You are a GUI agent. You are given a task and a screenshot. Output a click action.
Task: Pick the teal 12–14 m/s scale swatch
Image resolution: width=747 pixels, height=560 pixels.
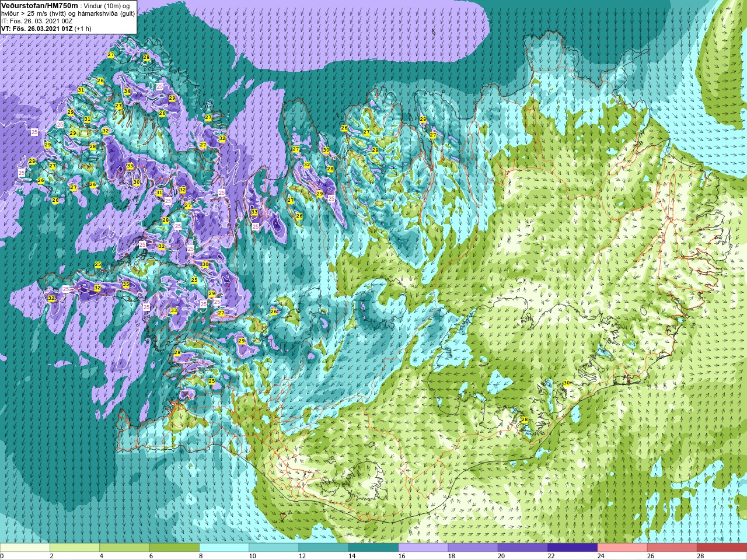tap(323, 548)
